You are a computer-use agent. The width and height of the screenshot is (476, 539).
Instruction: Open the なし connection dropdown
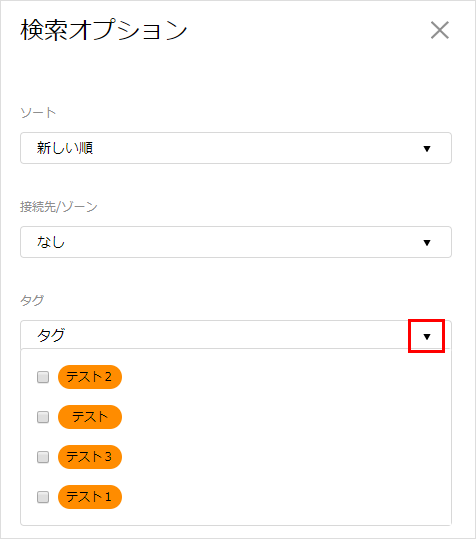[236, 242]
